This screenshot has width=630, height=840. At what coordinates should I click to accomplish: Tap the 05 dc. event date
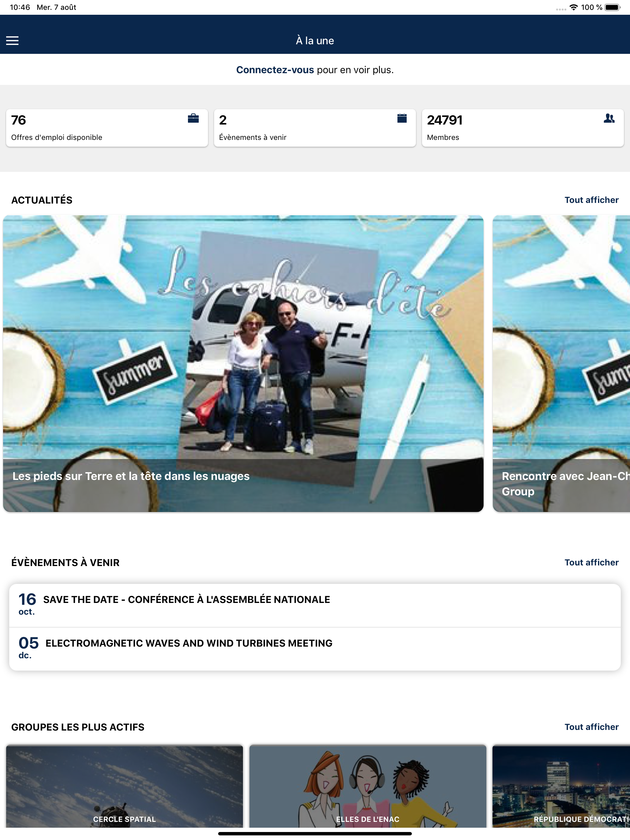pos(29,648)
